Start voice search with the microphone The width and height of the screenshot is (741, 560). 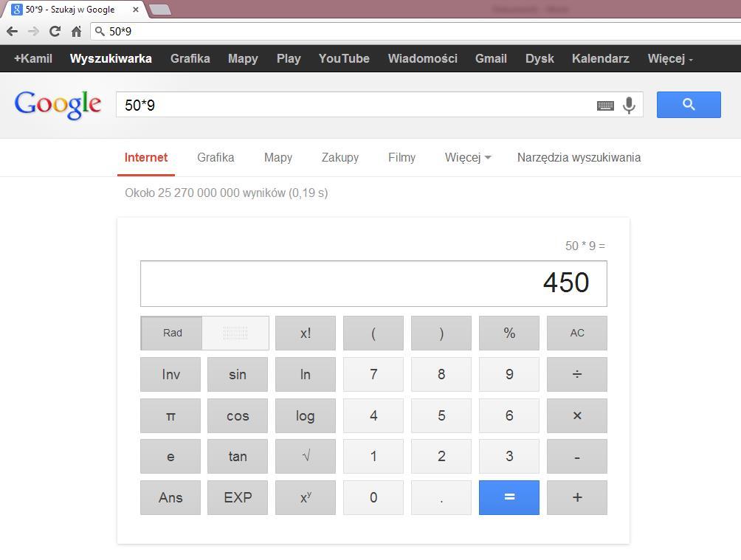[629, 105]
